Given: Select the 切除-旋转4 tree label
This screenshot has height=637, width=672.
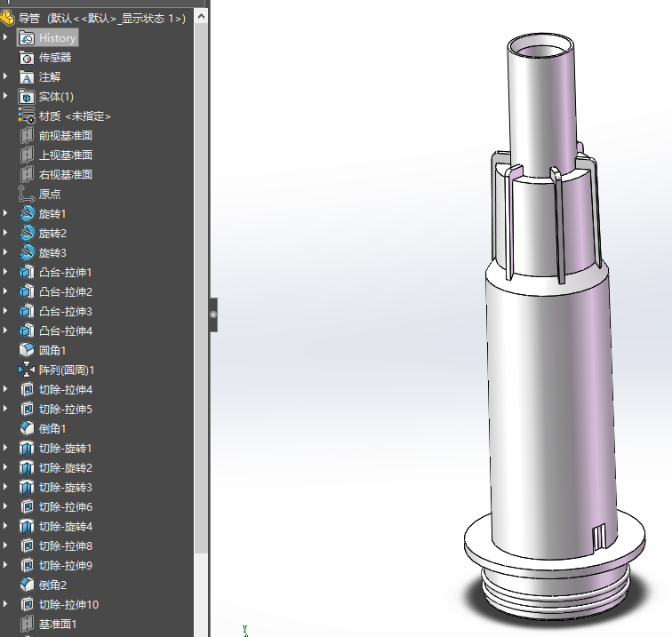Looking at the screenshot, I should click(66, 527).
